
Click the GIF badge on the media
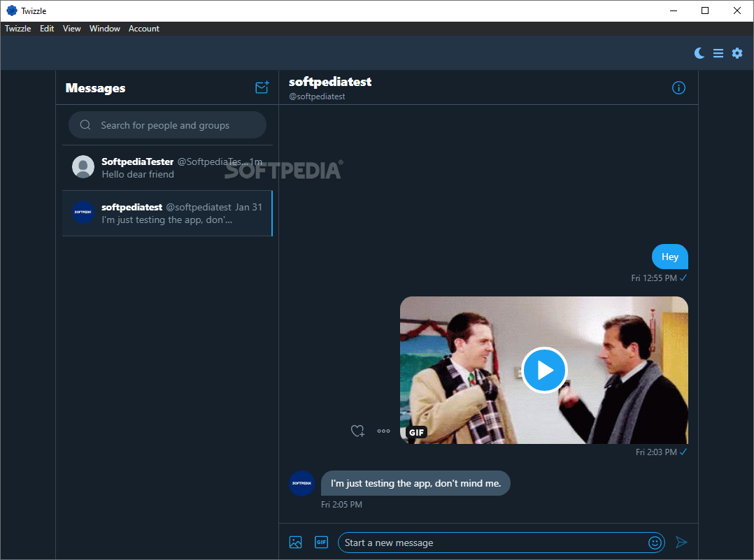tap(416, 432)
